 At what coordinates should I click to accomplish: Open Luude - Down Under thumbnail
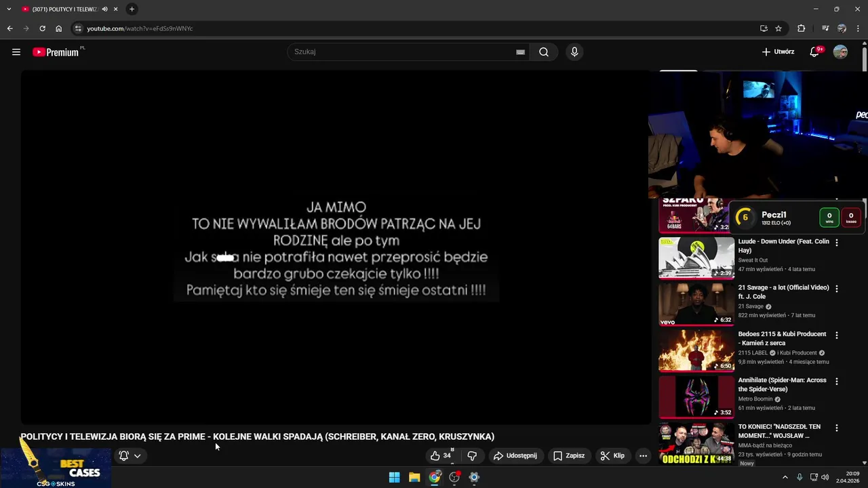click(x=696, y=258)
